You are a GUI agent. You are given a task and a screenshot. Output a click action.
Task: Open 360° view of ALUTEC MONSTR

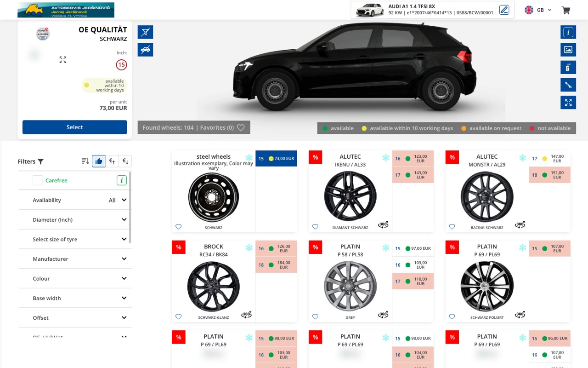520,224
